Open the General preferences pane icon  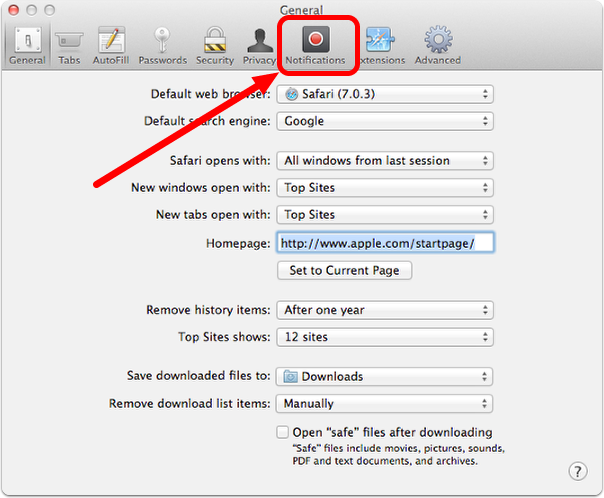click(27, 40)
